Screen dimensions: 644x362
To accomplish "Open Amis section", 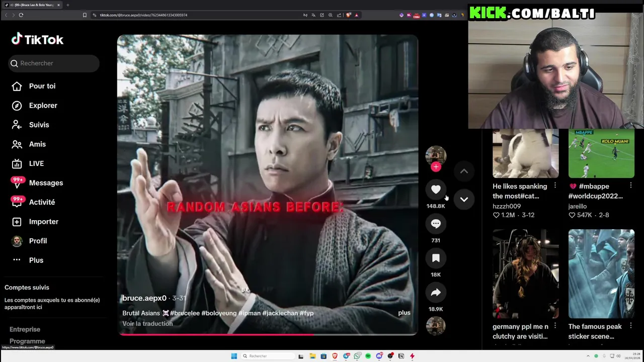I will coord(37,144).
